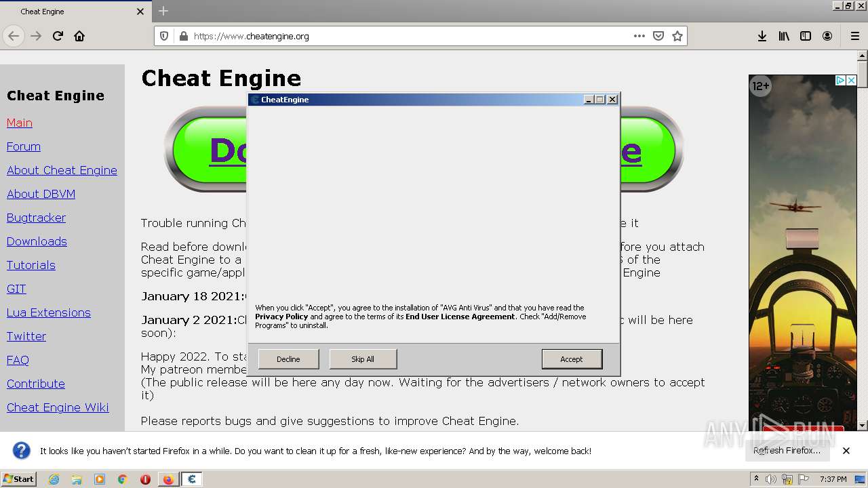Image resolution: width=868 pixels, height=488 pixels.
Task: Close the Cheat Engine browser tab
Action: pyautogui.click(x=140, y=12)
